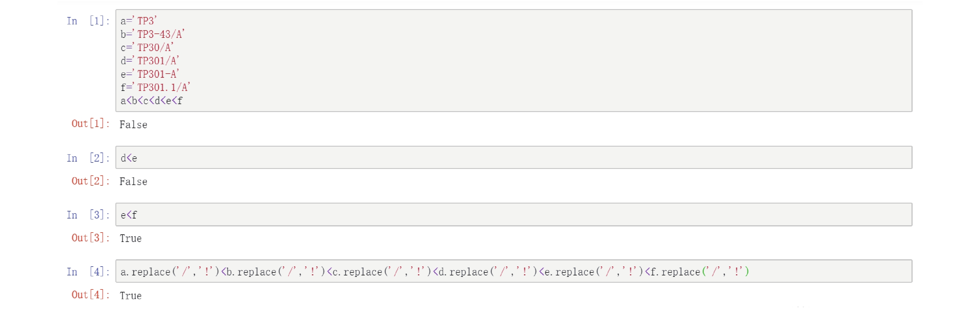This screenshot has width=980, height=310.
Task: Select the d='TP301/A' code line
Action: click(149, 61)
